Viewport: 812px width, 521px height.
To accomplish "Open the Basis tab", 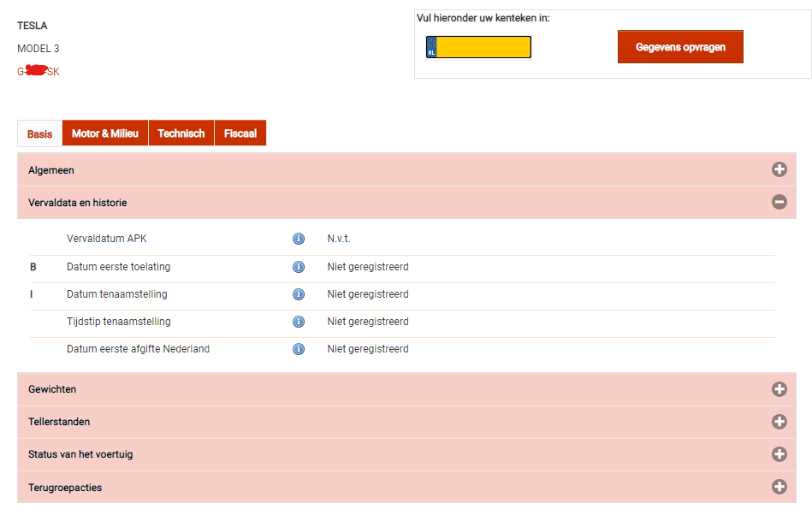I will [40, 133].
